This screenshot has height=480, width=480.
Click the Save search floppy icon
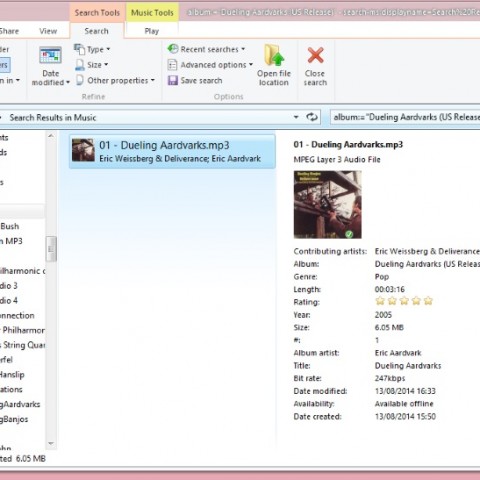pos(173,80)
